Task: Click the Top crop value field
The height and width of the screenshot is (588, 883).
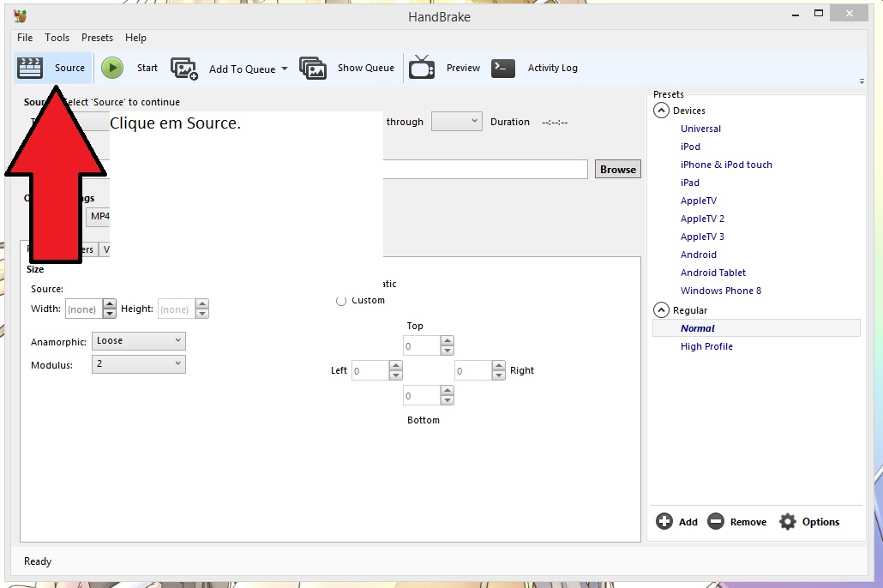Action: tap(421, 345)
